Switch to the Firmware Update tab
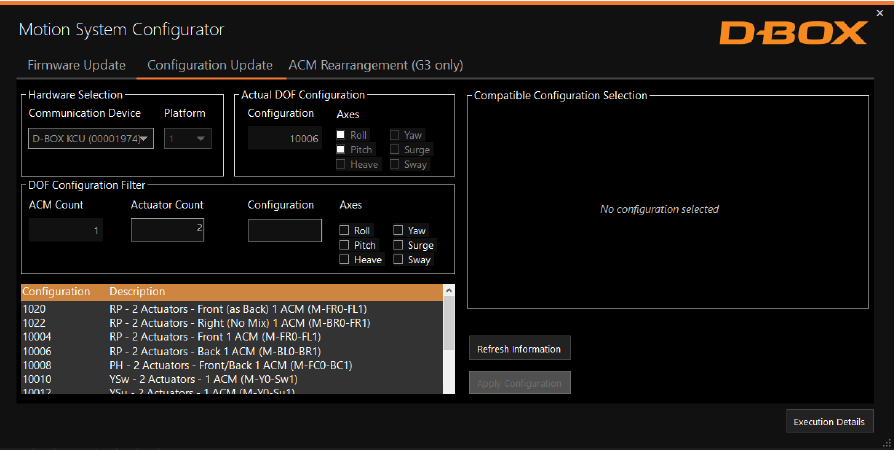The height and width of the screenshot is (450, 895). (77, 65)
